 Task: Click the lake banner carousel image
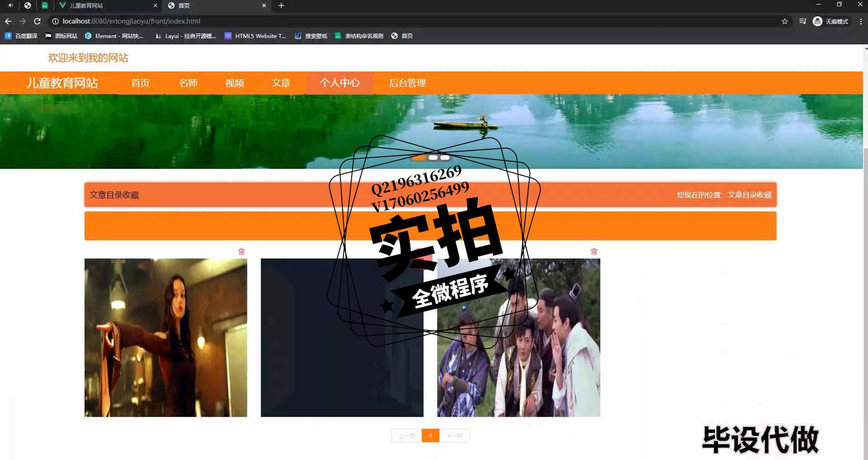pyautogui.click(x=431, y=131)
